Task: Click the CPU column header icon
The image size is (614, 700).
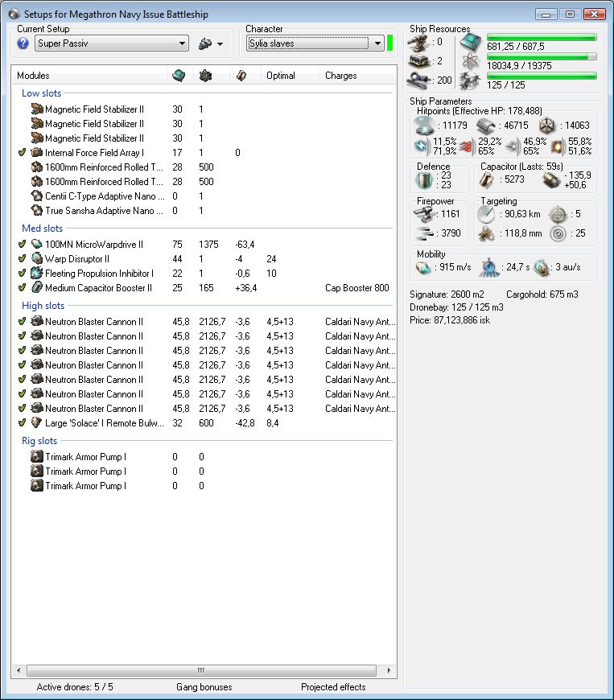Action: (179, 76)
